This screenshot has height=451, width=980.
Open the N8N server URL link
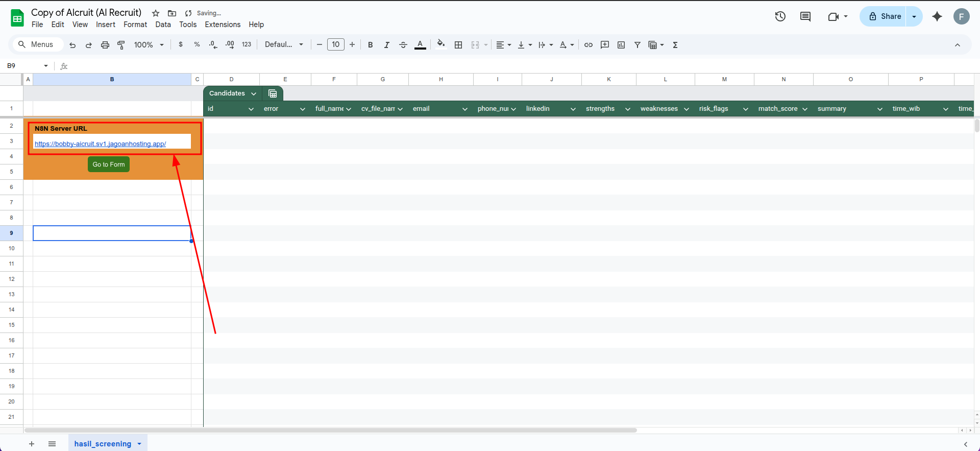(x=100, y=144)
